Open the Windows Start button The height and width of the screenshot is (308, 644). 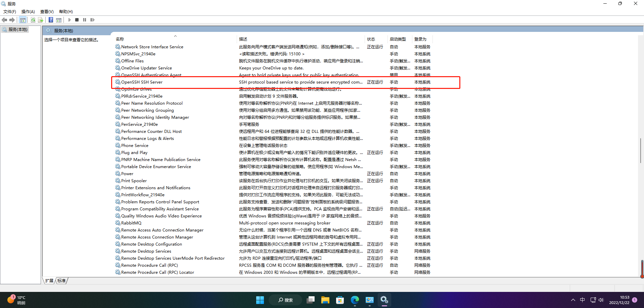(x=260, y=300)
